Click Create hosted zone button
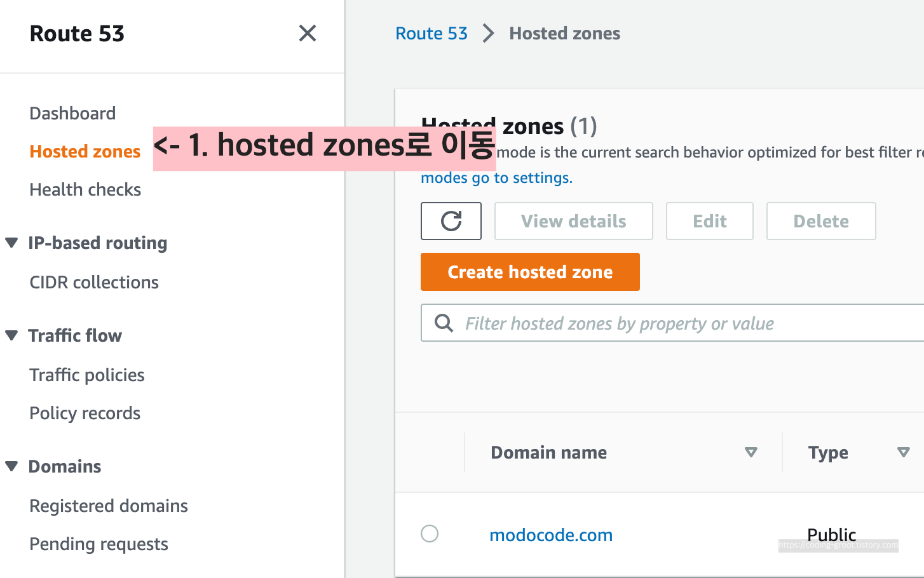Screen dimensions: 924x578 coord(530,272)
